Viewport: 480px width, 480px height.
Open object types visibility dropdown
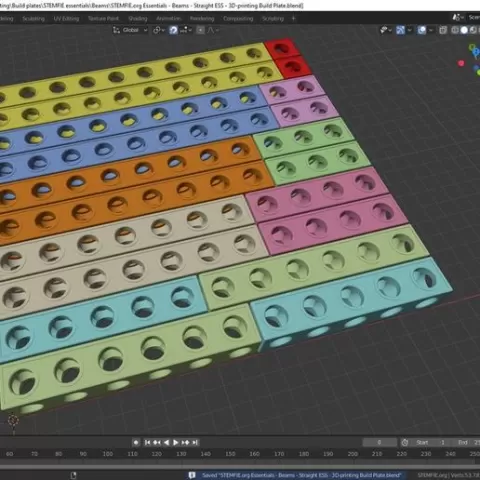[x=386, y=30]
